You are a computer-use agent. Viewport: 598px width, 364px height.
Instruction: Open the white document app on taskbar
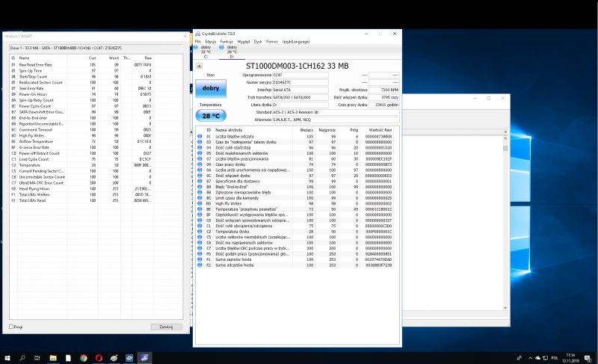click(x=68, y=358)
